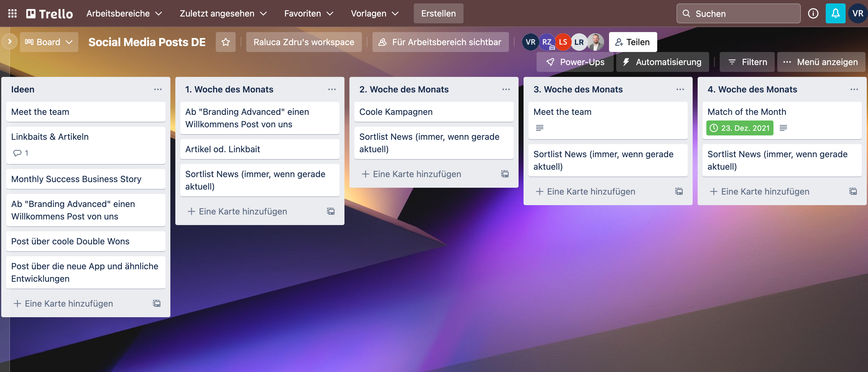Image resolution: width=868 pixels, height=372 pixels.
Task: Open the Filtern option
Action: click(747, 62)
